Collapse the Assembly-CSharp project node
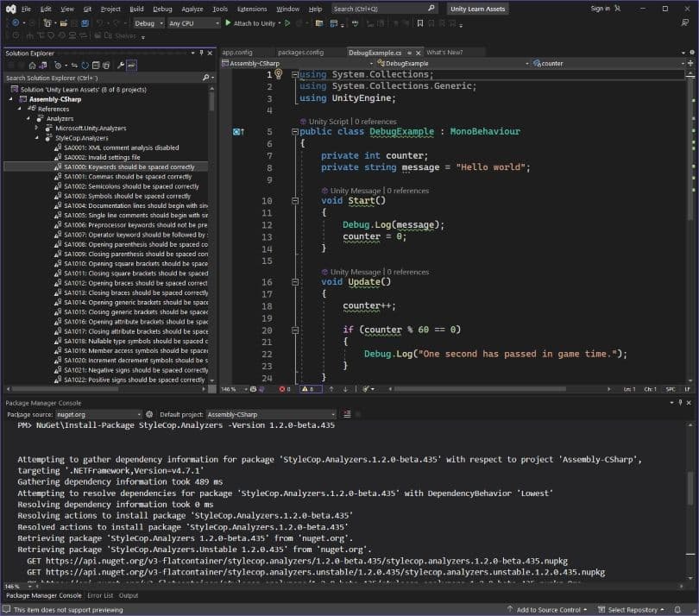699x616 pixels. pos(12,99)
